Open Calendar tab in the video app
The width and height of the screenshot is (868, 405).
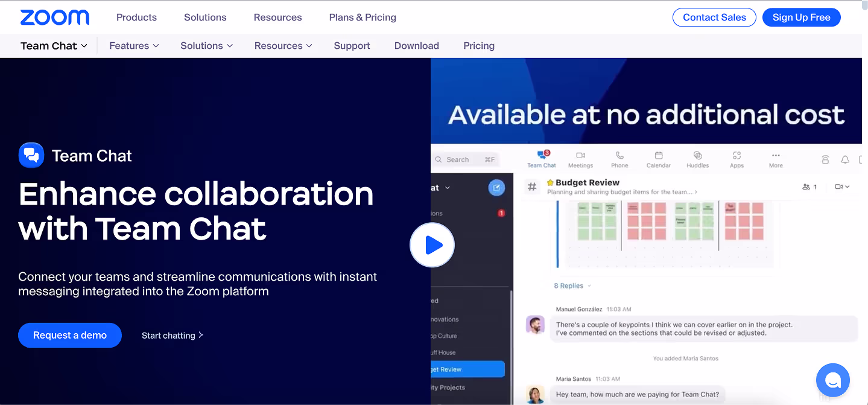coord(659,159)
